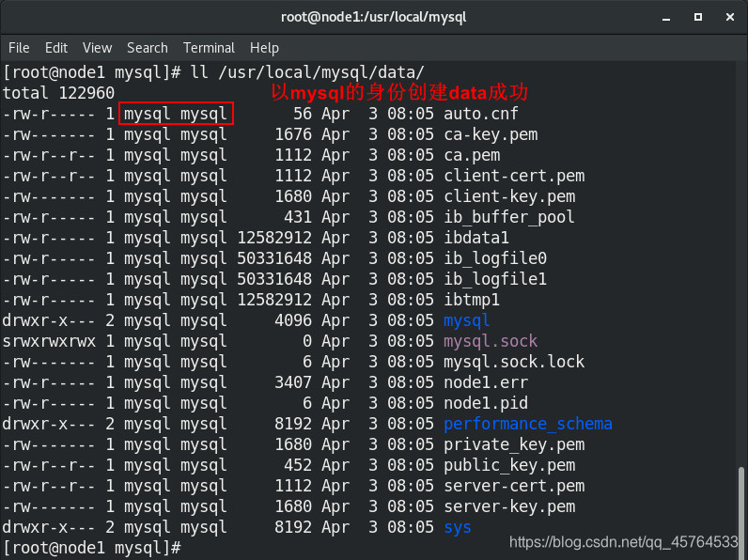748x560 pixels.
Task: Click the ca-key.pem filename
Action: click(491, 134)
